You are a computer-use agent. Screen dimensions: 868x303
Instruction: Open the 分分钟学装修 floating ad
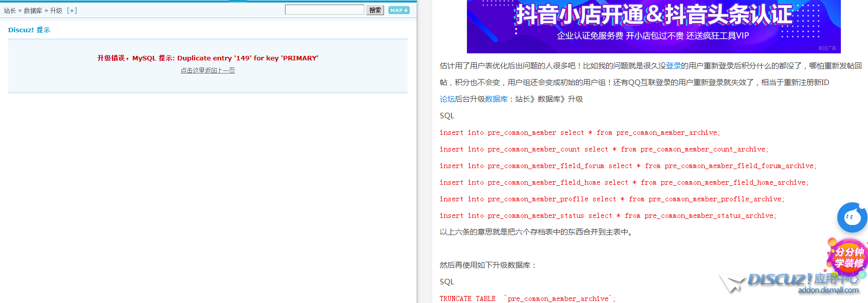pos(847,257)
